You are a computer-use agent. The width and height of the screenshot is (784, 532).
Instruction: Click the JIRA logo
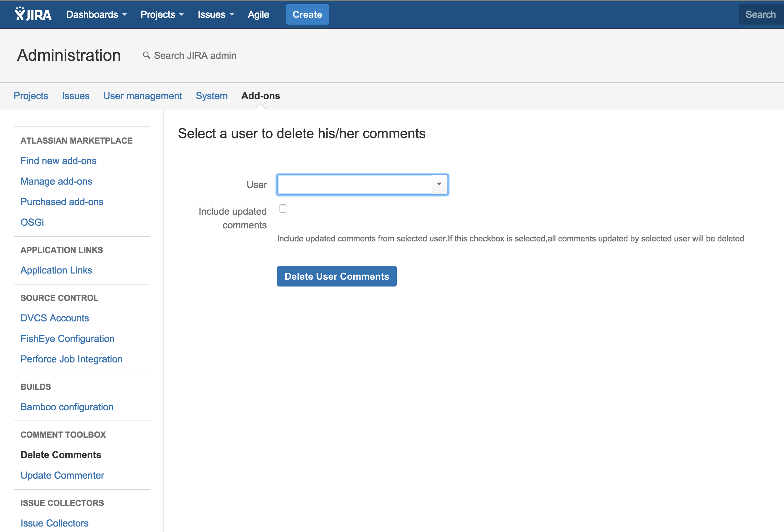coord(33,14)
